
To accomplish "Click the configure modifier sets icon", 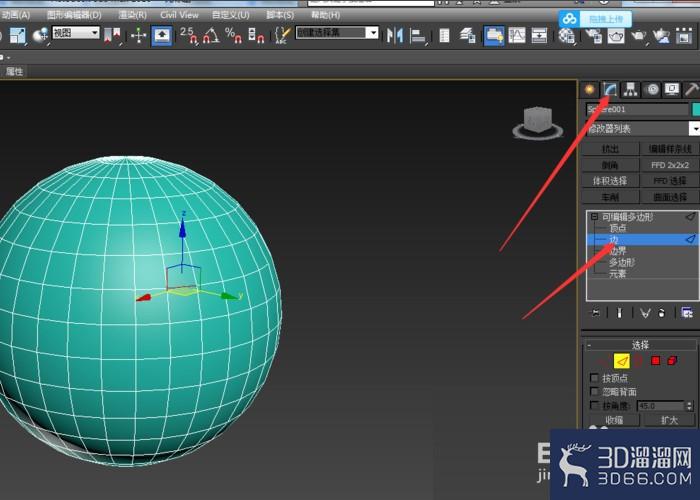I will [687, 312].
